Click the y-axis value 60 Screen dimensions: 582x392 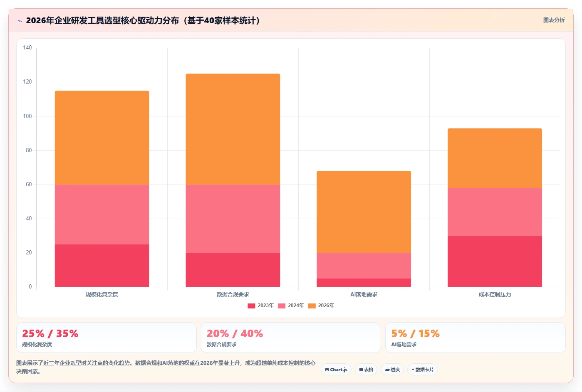pos(29,185)
